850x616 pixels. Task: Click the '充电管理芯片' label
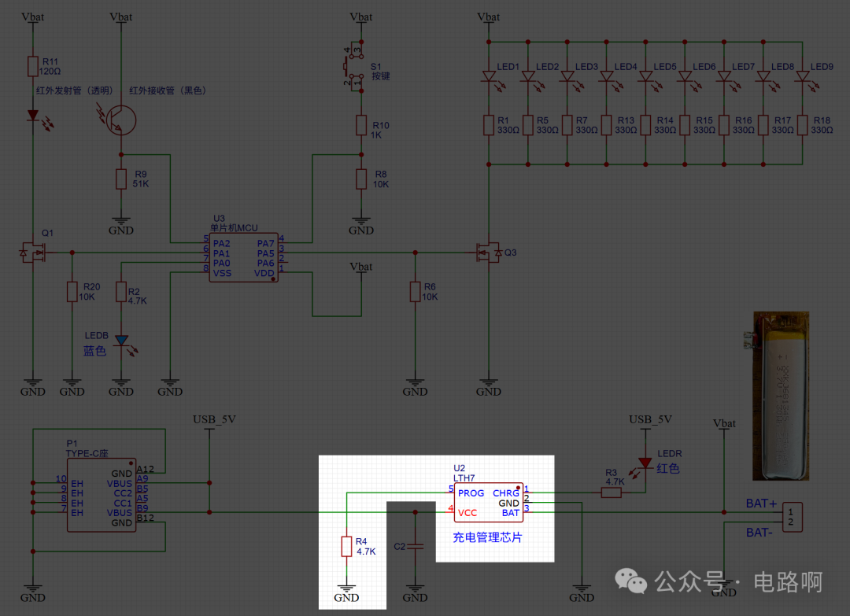click(x=487, y=537)
